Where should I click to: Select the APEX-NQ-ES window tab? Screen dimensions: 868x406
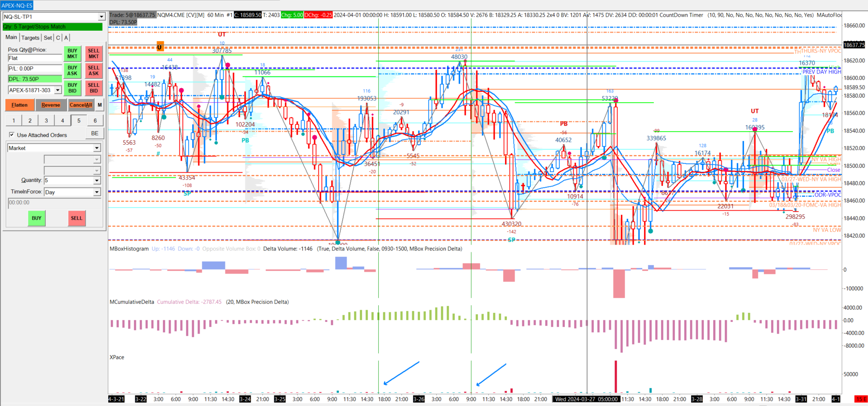[x=17, y=5]
